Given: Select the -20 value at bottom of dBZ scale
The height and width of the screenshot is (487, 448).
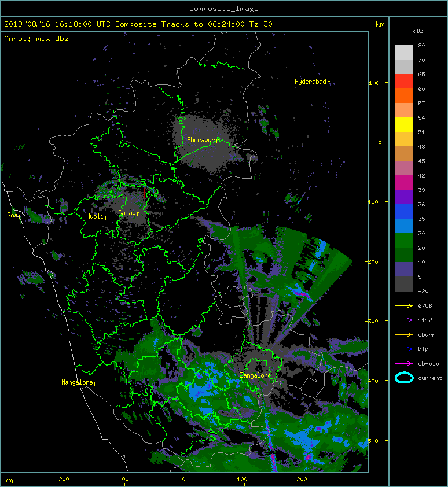Looking at the screenshot, I should click(423, 292).
